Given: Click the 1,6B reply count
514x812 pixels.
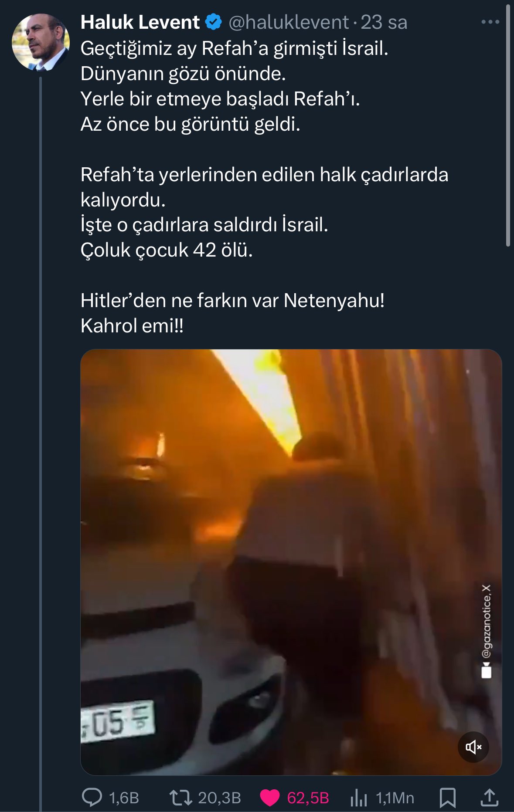Looking at the screenshot, I should click(124, 798).
